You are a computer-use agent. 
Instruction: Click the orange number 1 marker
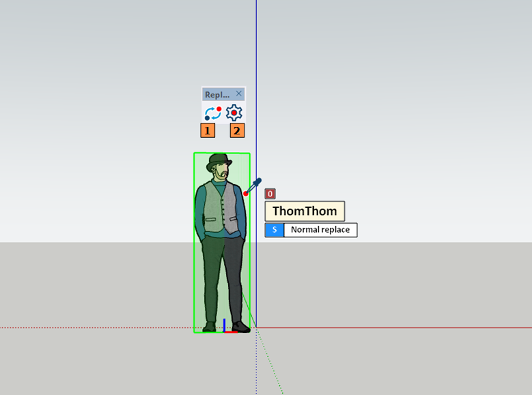[x=208, y=130]
